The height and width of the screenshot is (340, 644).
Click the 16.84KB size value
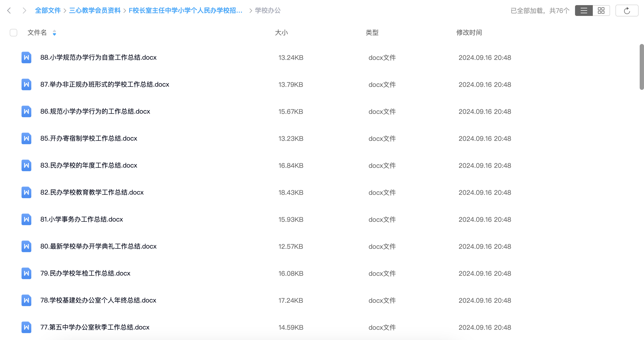[x=291, y=165]
